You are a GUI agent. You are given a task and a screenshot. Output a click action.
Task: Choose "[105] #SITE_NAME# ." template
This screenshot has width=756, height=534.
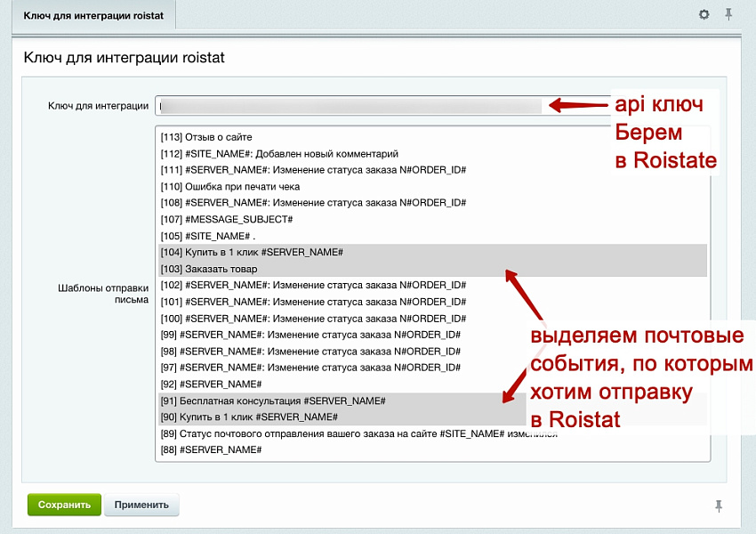208,236
